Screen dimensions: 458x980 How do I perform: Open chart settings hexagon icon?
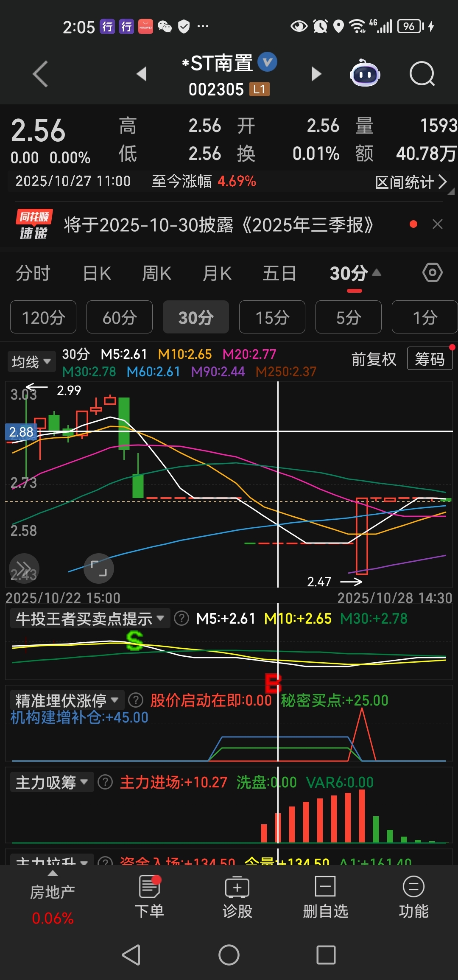[x=433, y=272]
